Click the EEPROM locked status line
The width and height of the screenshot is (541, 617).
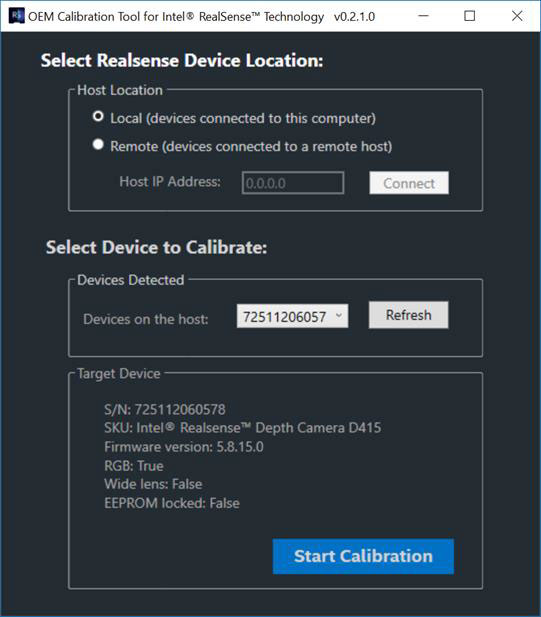point(172,503)
